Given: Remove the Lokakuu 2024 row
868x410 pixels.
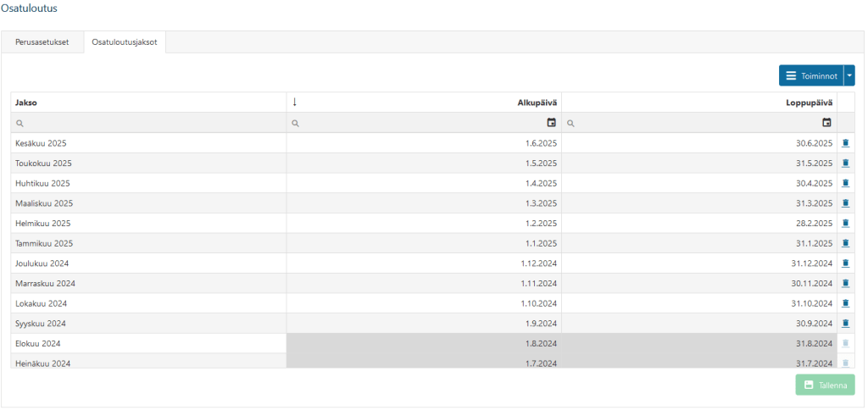Looking at the screenshot, I should pyautogui.click(x=845, y=303).
